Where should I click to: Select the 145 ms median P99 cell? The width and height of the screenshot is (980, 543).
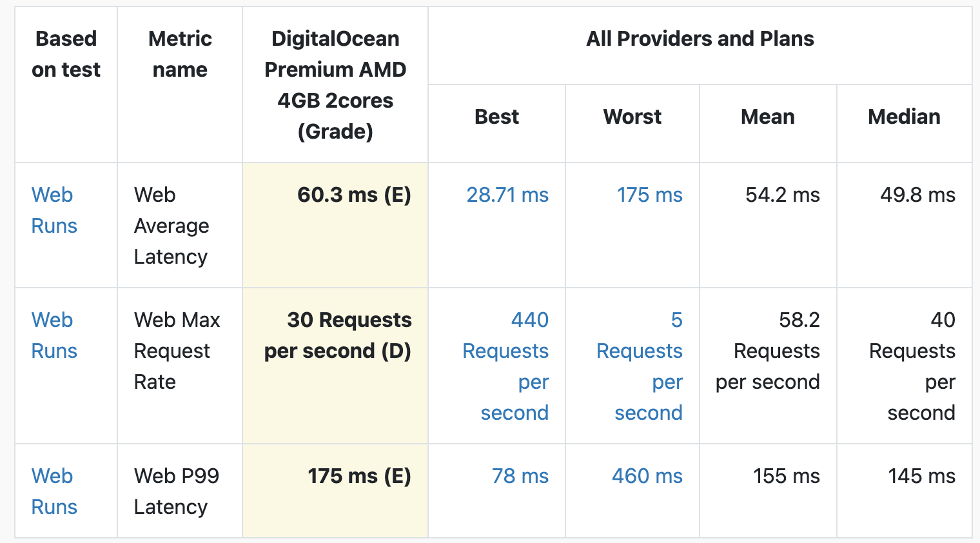point(921,476)
